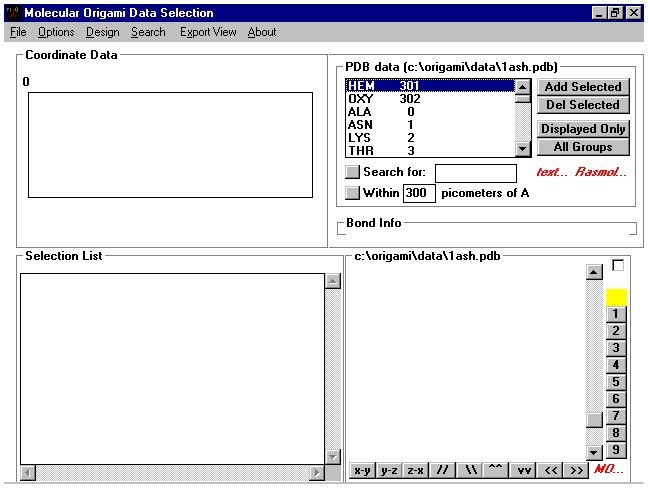Tick the checkbox above the yellow swatch
Screen dimensions: 648x488
pos(617,266)
